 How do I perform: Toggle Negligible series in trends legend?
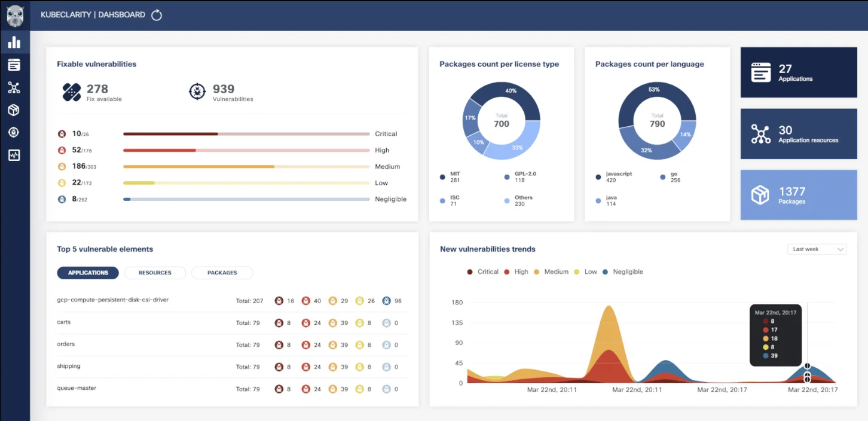point(623,271)
